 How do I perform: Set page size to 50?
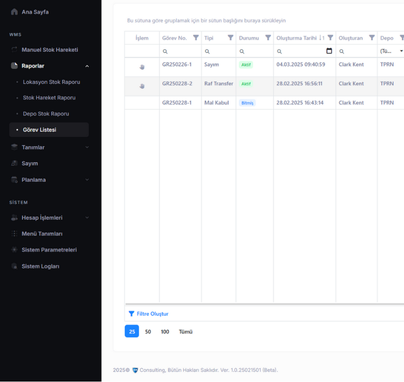148,332
